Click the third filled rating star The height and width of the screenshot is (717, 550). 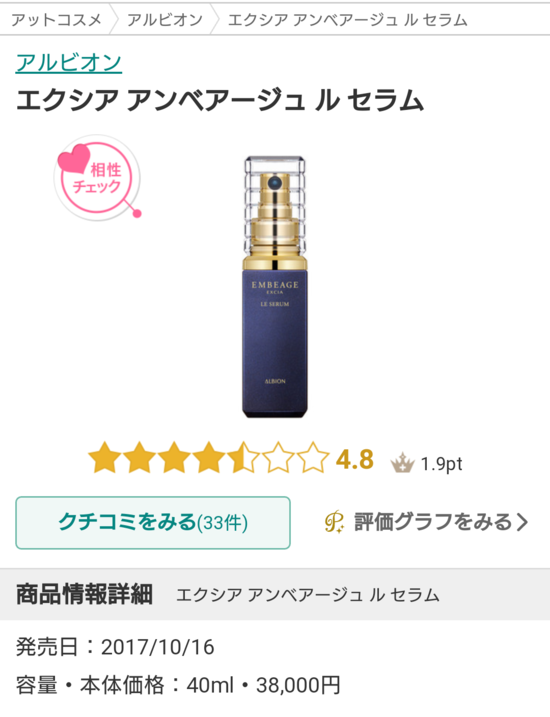click(174, 458)
